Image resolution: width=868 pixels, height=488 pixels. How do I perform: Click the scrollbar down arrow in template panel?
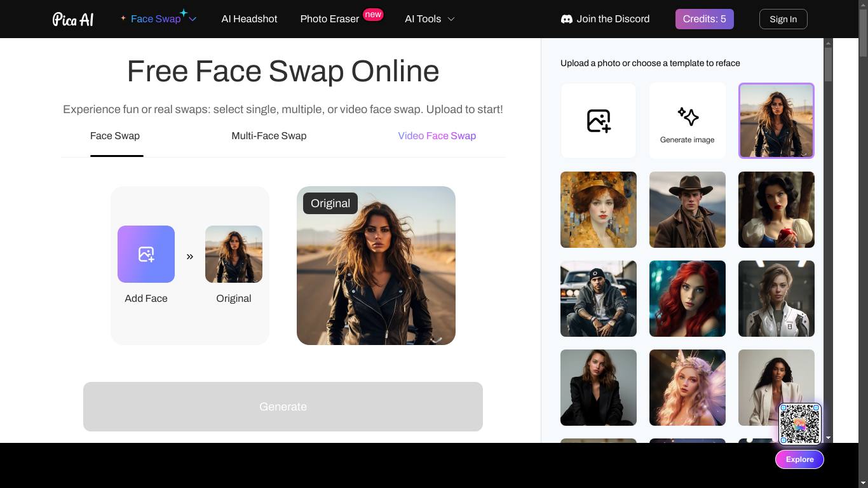coord(828,438)
